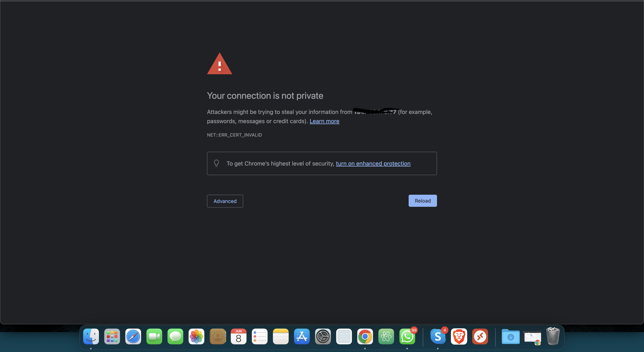Image resolution: width=644 pixels, height=352 pixels.
Task: Open Messages app in dock
Action: click(175, 336)
